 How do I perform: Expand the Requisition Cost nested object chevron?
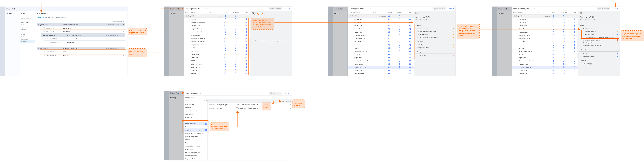42,35
